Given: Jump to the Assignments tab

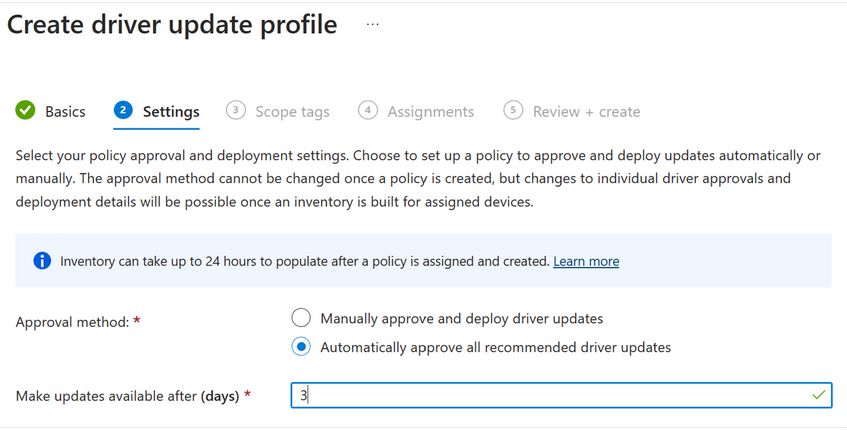Looking at the screenshot, I should [430, 112].
